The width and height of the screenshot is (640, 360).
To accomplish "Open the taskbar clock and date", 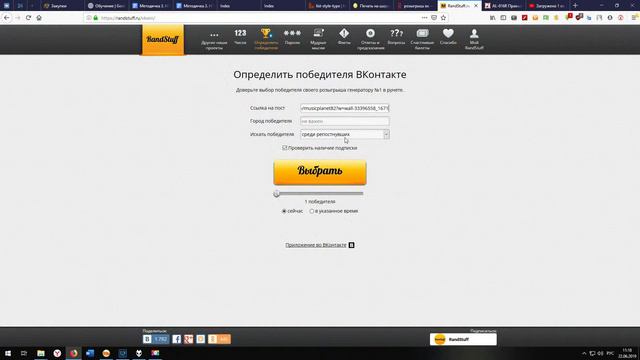I will (628, 353).
